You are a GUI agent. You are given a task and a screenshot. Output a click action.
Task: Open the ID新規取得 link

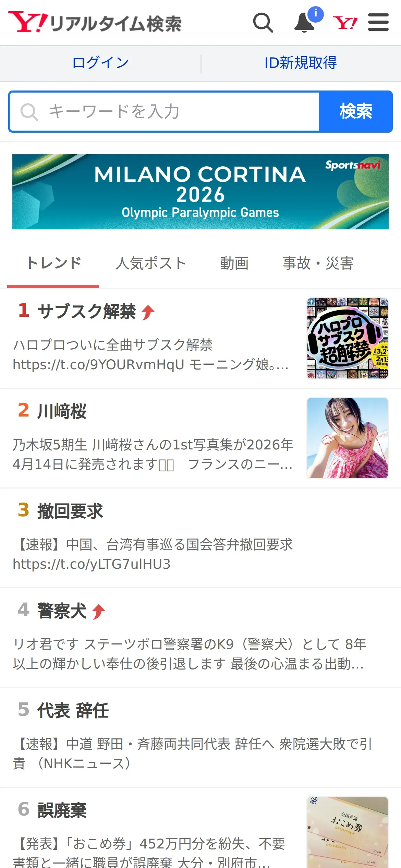pos(301,63)
